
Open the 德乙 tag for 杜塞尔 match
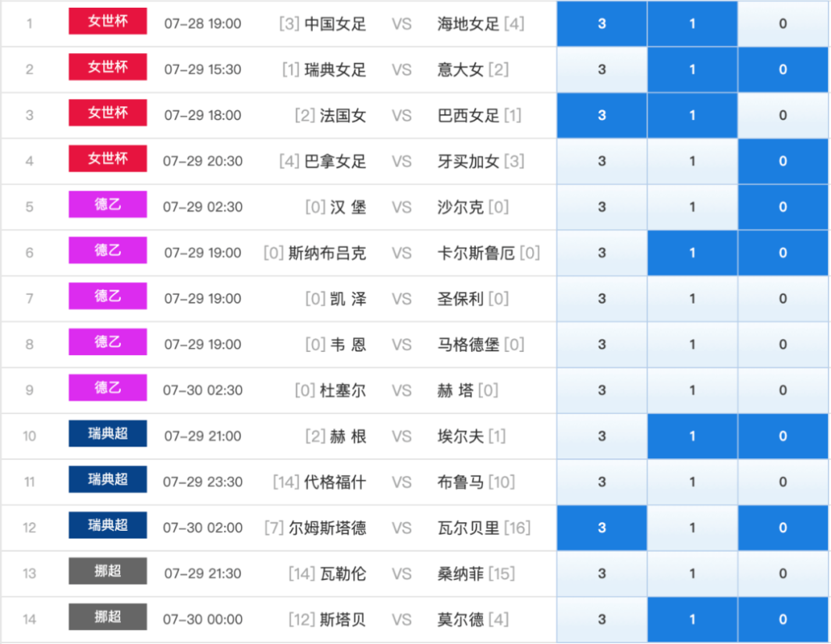[108, 388]
